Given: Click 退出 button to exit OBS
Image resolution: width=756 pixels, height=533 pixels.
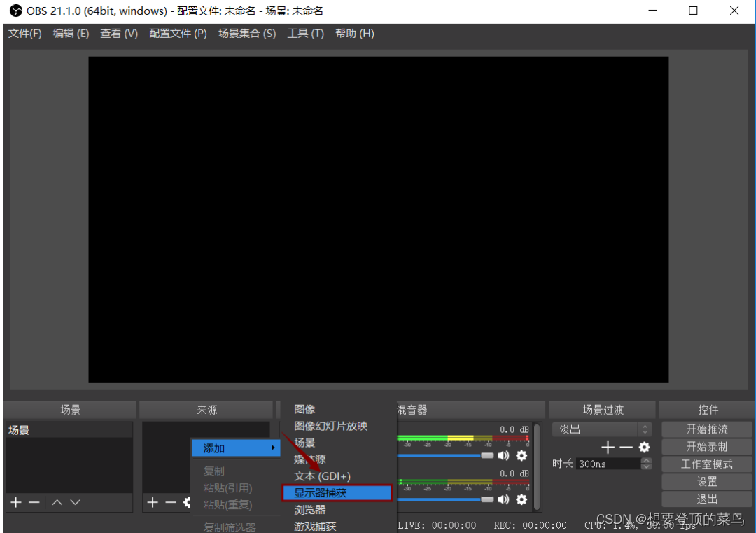Looking at the screenshot, I should coord(707,499).
